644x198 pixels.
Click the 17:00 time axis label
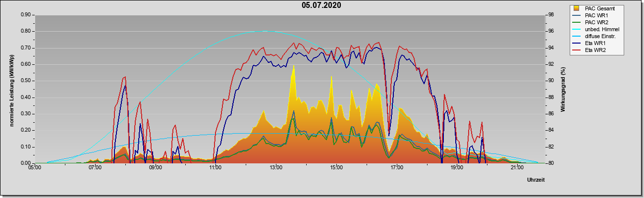pos(396,168)
